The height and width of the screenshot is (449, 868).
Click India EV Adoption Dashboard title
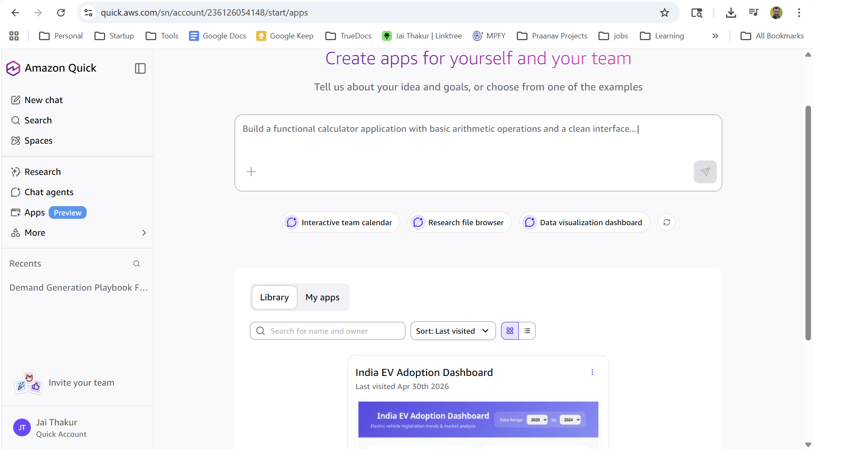[424, 373]
